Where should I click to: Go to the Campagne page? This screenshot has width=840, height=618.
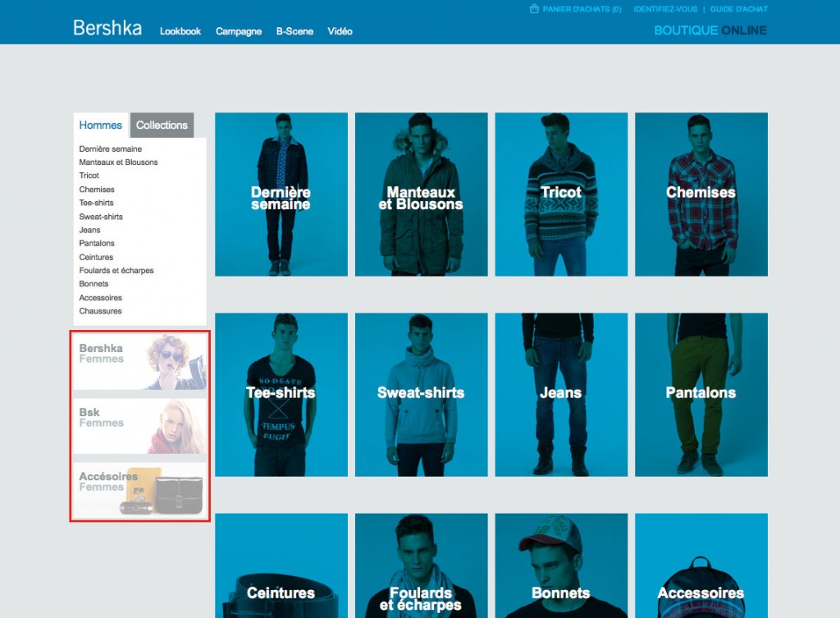[239, 31]
